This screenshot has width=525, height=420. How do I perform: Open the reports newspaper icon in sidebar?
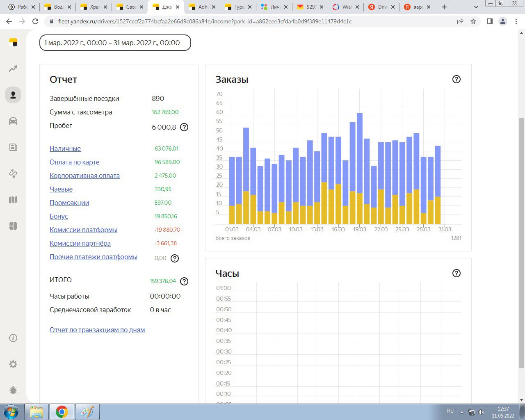click(13, 147)
